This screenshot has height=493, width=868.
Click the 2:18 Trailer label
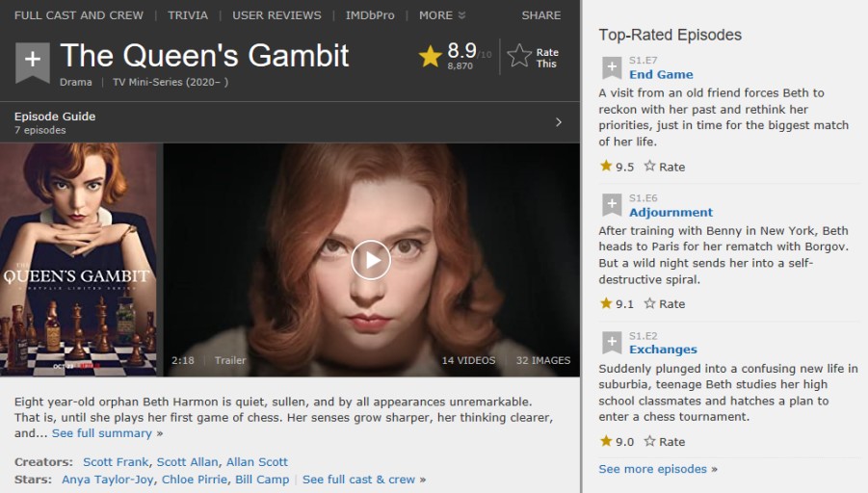point(208,360)
